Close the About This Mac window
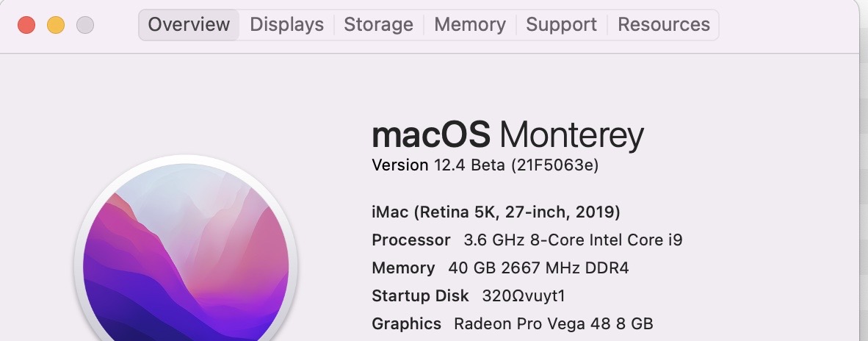 26,25
